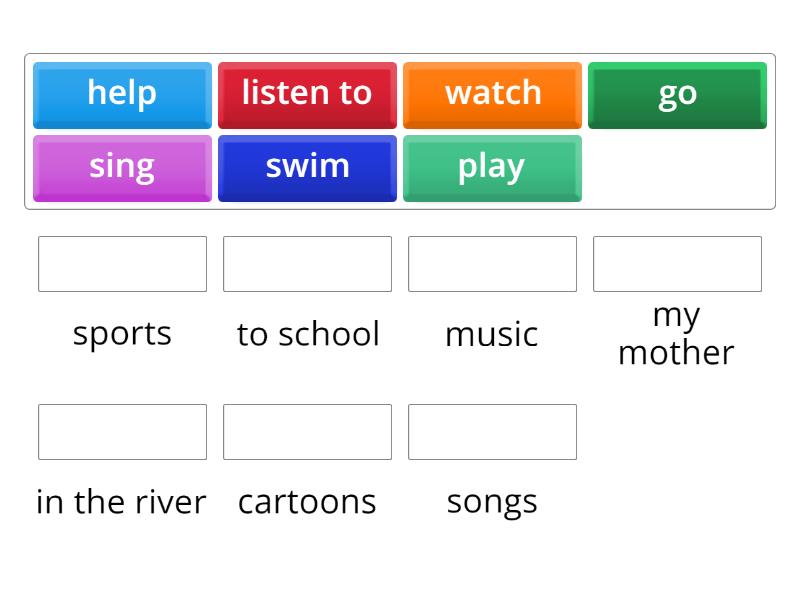Select the empty box above "songs"
This screenshot has height=600, width=800.
click(x=492, y=432)
